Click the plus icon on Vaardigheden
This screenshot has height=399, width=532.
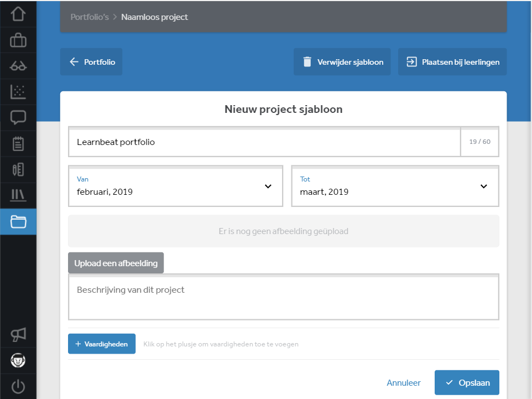pos(78,344)
